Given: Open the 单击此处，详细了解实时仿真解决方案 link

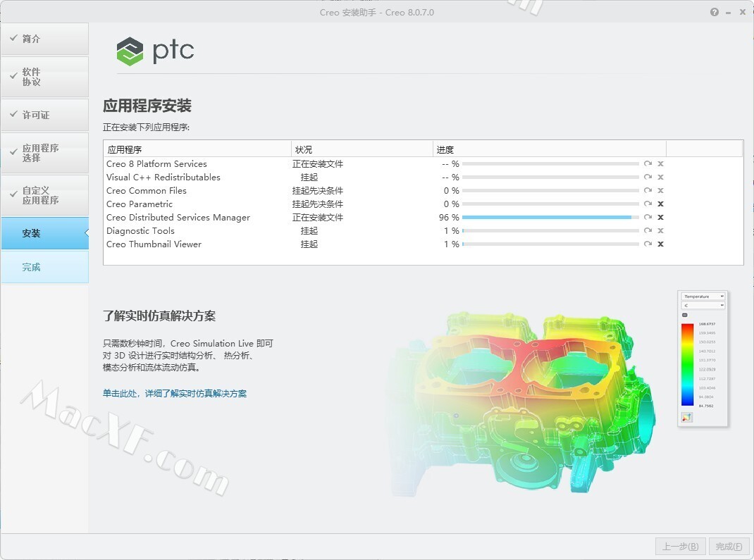Looking at the screenshot, I should tap(175, 394).
